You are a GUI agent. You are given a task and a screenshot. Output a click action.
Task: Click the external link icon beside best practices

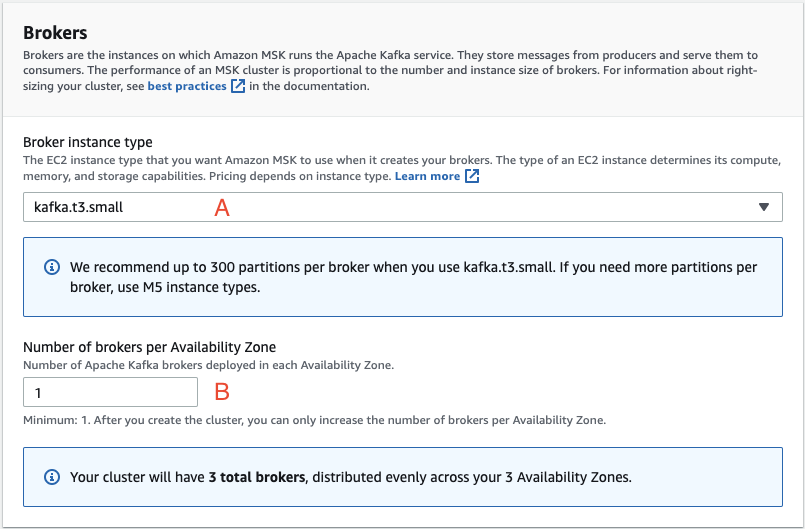238,87
